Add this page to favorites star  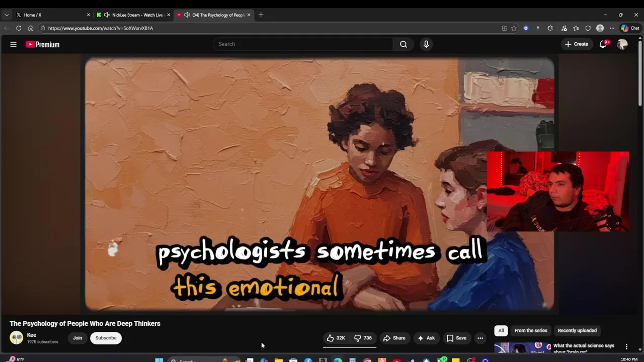[x=514, y=28]
